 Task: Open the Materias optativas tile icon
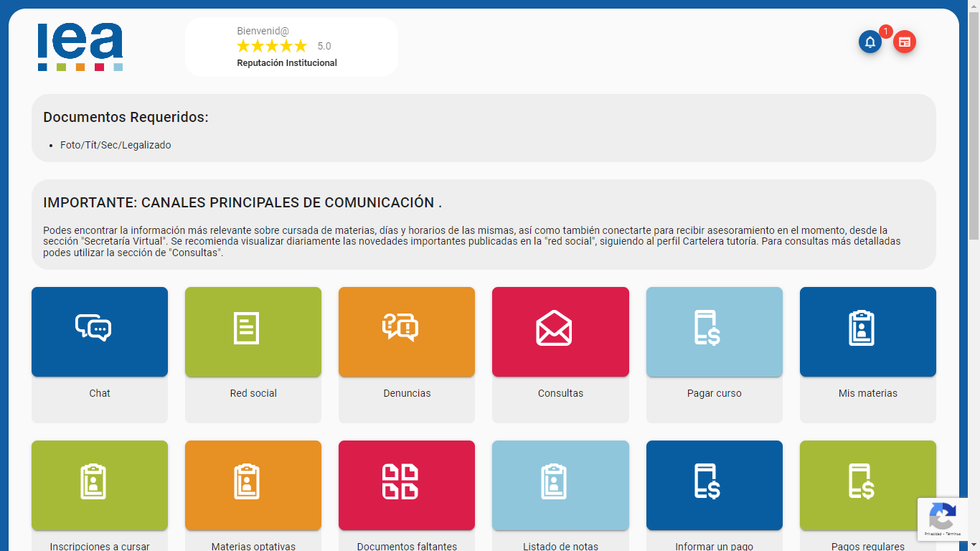(247, 481)
